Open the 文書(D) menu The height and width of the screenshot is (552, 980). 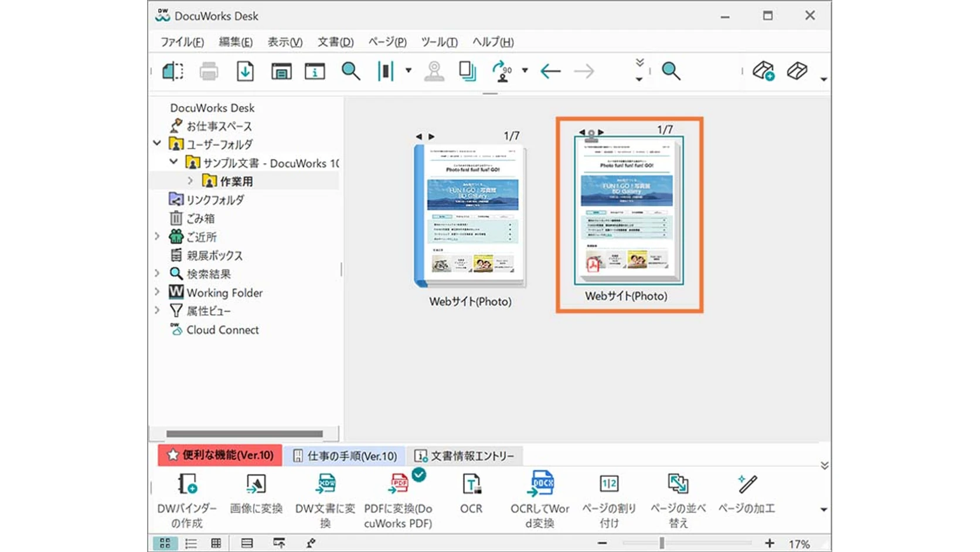(336, 42)
